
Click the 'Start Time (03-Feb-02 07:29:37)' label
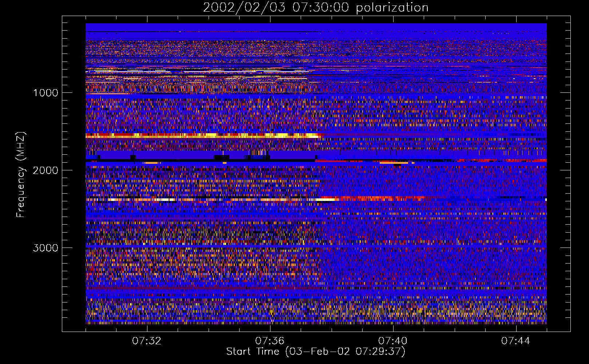316,352
